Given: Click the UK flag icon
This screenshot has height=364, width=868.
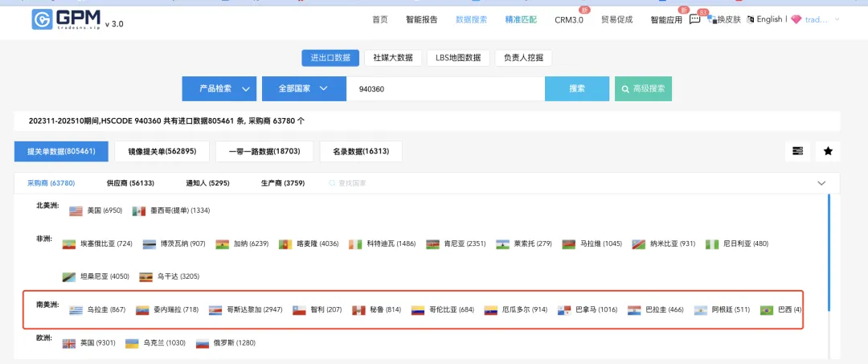Looking at the screenshot, I should pos(69,343).
